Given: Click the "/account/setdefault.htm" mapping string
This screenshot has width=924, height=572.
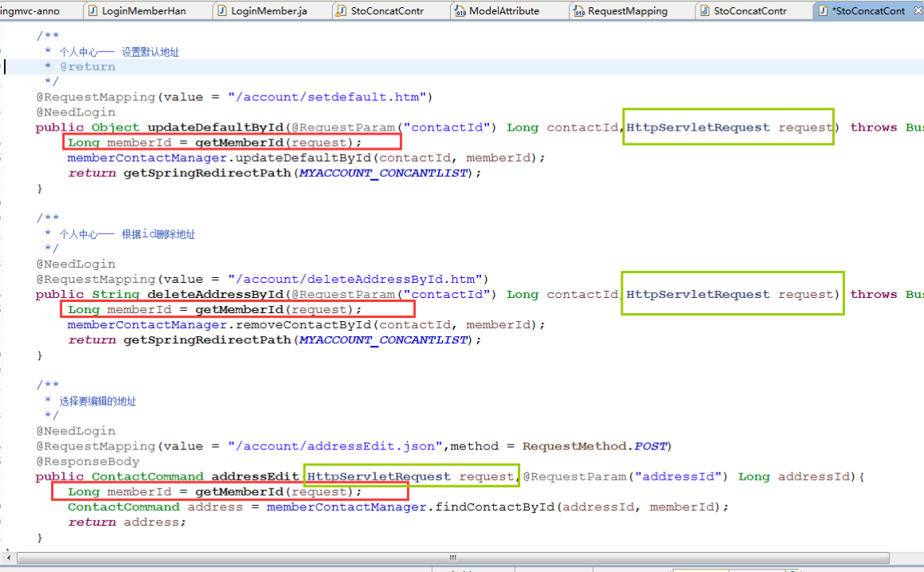Looking at the screenshot, I should point(327,96).
